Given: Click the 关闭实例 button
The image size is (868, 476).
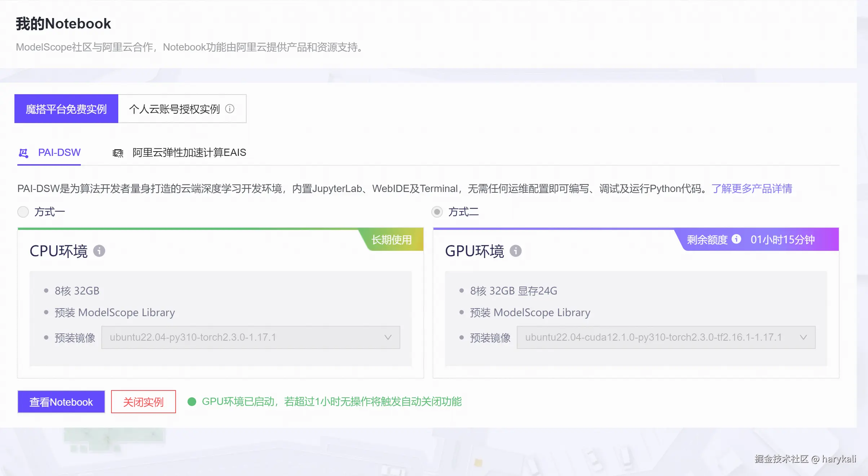Looking at the screenshot, I should [x=143, y=402].
